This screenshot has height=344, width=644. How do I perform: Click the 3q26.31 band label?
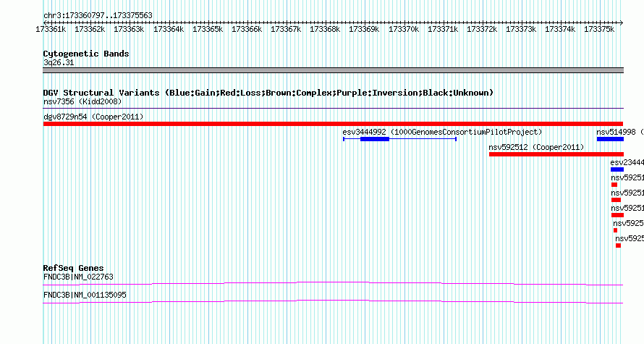pyautogui.click(x=59, y=63)
